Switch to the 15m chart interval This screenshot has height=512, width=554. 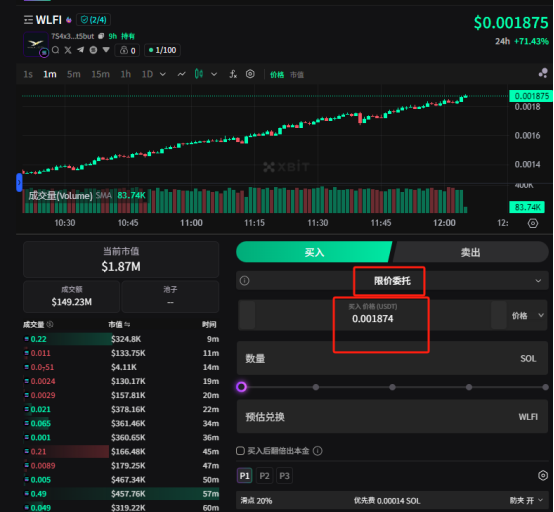click(100, 74)
